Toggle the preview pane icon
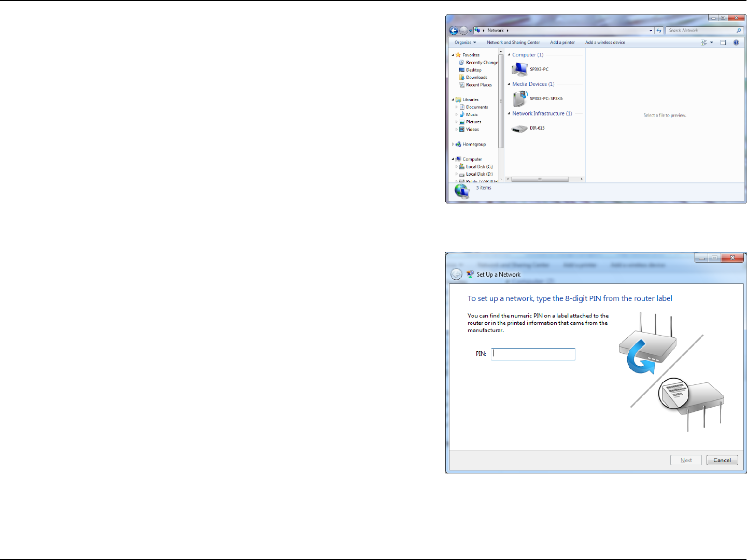Viewport: 747px width, 560px height. click(723, 42)
